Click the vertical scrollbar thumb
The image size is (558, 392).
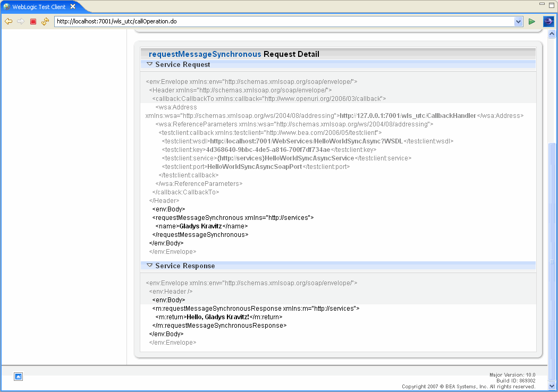point(552,262)
